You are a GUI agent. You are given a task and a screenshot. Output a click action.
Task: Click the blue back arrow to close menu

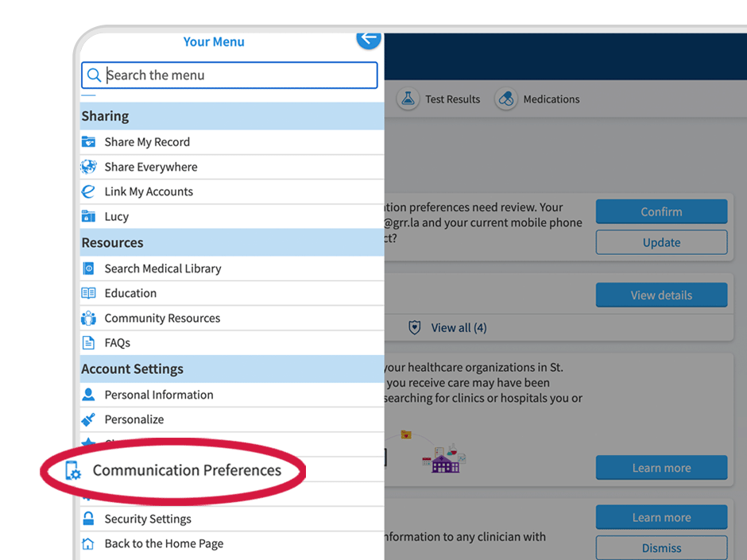(x=368, y=38)
